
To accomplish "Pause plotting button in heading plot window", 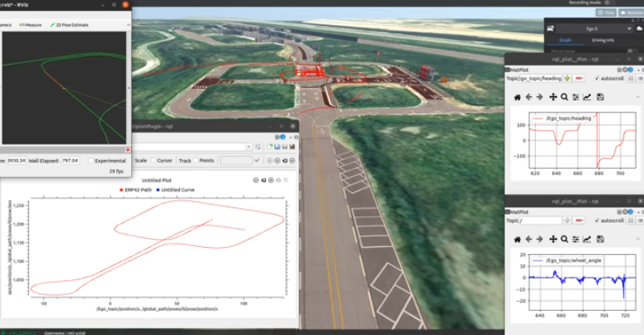I will (x=630, y=78).
